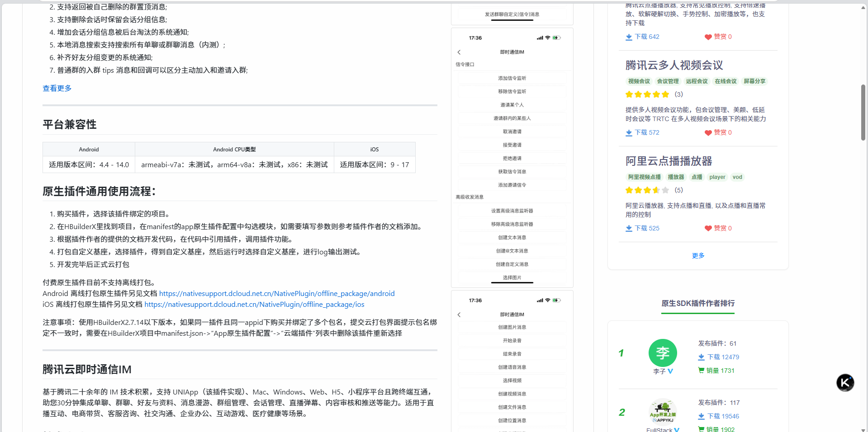Click the player tag under 阿里云点播播放器
This screenshot has height=432, width=868.
(x=717, y=177)
